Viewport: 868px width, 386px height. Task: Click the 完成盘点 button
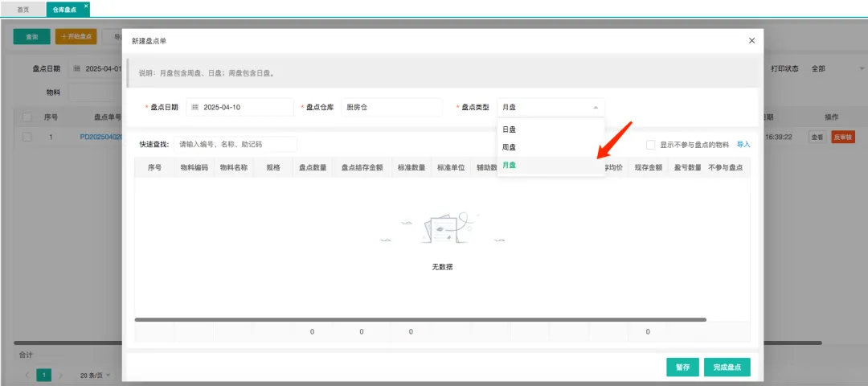pos(727,368)
